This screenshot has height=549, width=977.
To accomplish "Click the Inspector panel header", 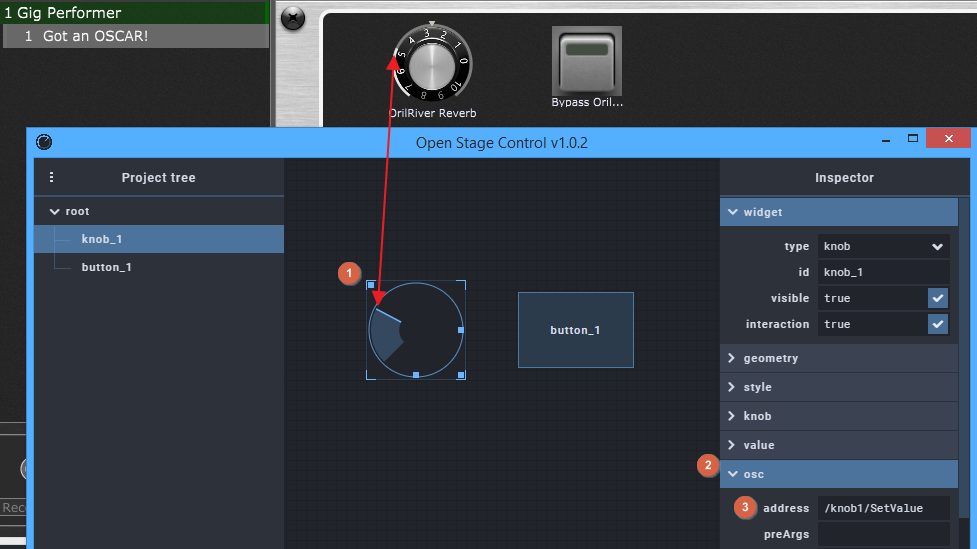I will [x=844, y=178].
